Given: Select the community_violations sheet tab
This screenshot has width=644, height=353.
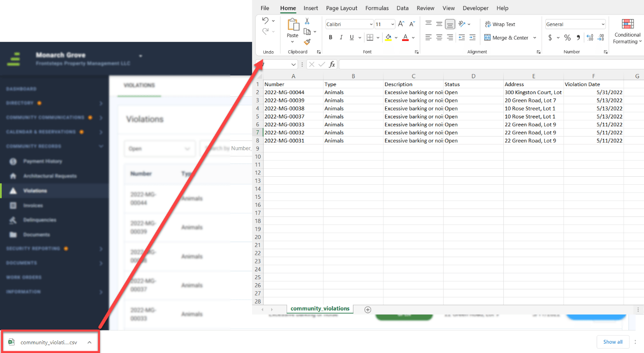Looking at the screenshot, I should [x=320, y=309].
